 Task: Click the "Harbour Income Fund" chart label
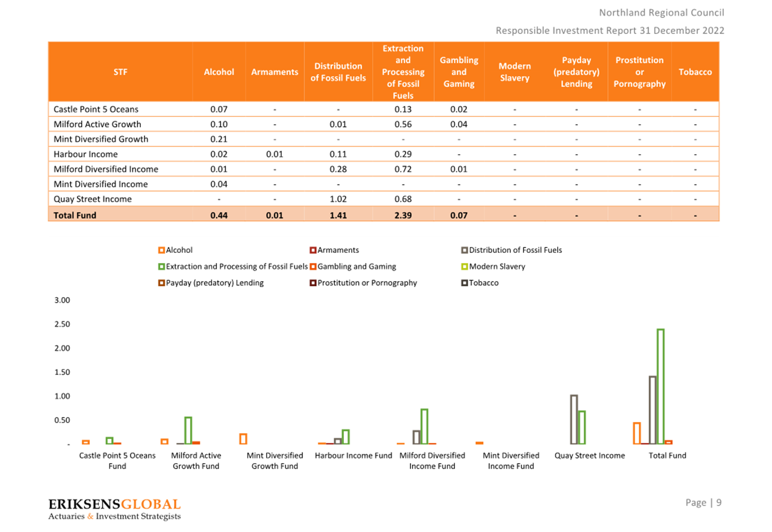[x=353, y=456]
